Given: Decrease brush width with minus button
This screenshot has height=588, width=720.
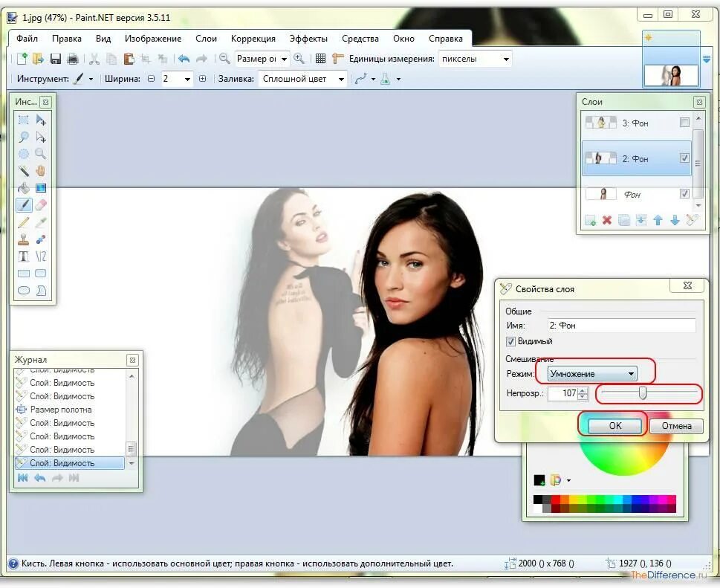Looking at the screenshot, I should coord(151,79).
